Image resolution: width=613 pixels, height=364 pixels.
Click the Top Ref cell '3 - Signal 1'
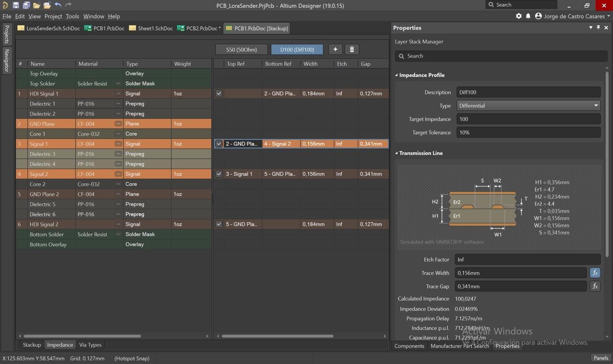(243, 174)
